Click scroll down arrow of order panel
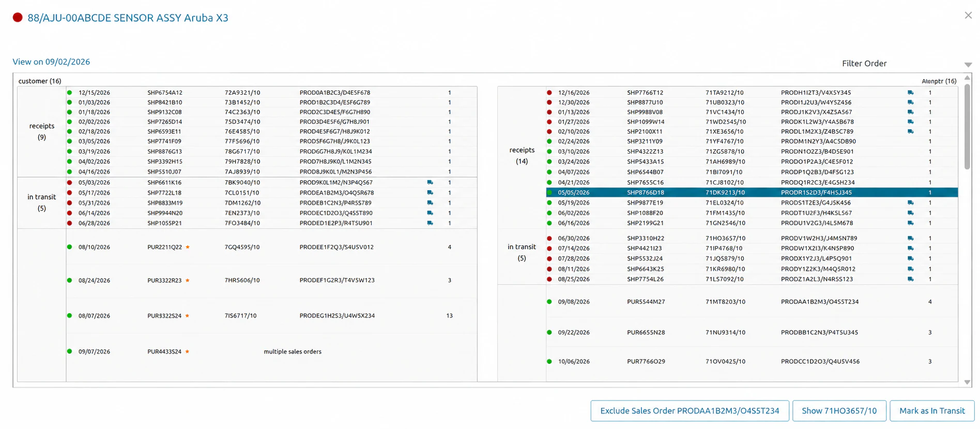Viewport: 980px width, 429px height. click(x=967, y=382)
